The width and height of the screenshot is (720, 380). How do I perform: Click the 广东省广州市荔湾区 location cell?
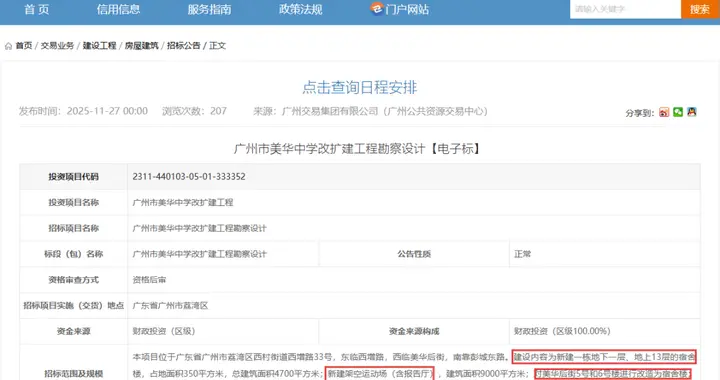414,305
